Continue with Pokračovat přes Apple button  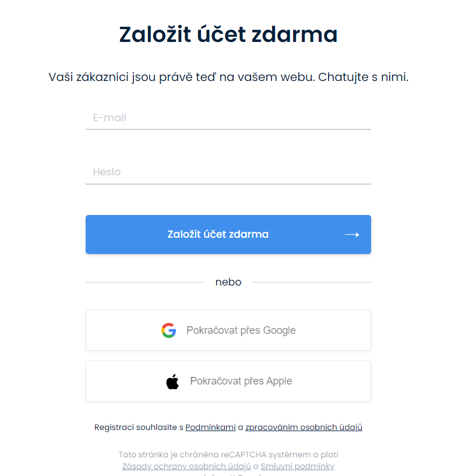[228, 381]
